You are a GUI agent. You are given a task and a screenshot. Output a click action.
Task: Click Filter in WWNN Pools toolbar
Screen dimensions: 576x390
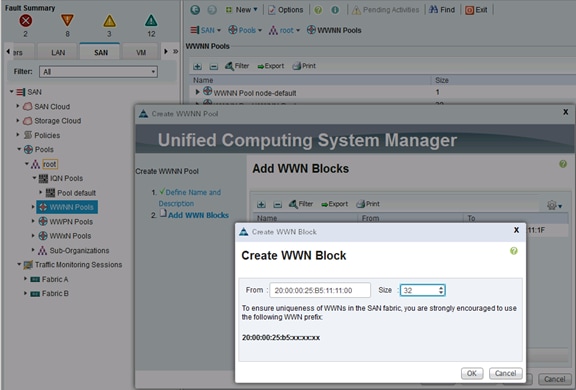pos(237,66)
